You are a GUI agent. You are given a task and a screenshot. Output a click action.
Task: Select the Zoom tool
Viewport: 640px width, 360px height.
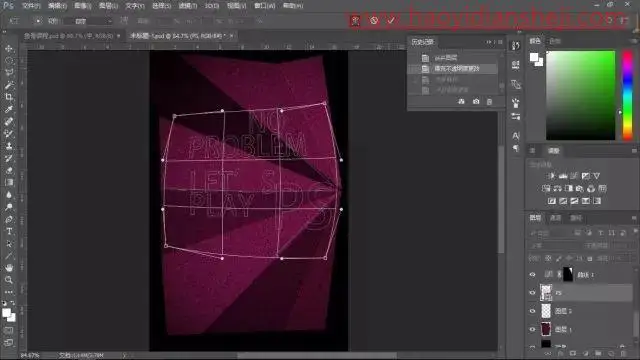pyautogui.click(x=9, y=280)
